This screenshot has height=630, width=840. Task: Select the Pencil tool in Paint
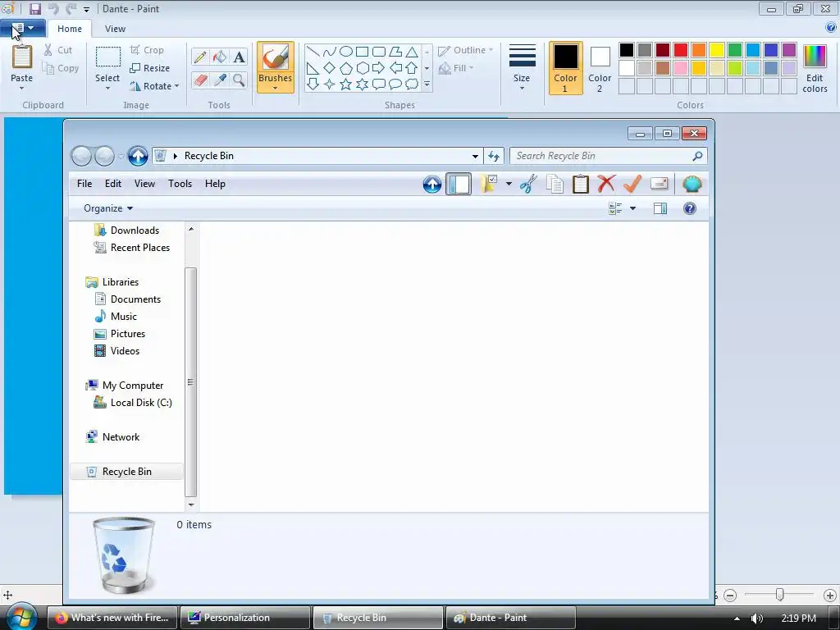[x=200, y=57]
